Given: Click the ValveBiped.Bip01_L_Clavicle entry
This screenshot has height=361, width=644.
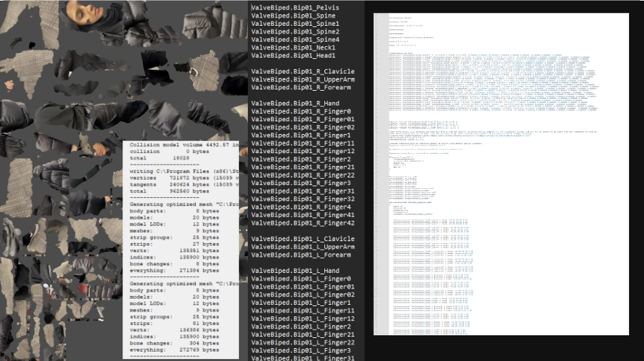Looking at the screenshot, I should [303, 239].
